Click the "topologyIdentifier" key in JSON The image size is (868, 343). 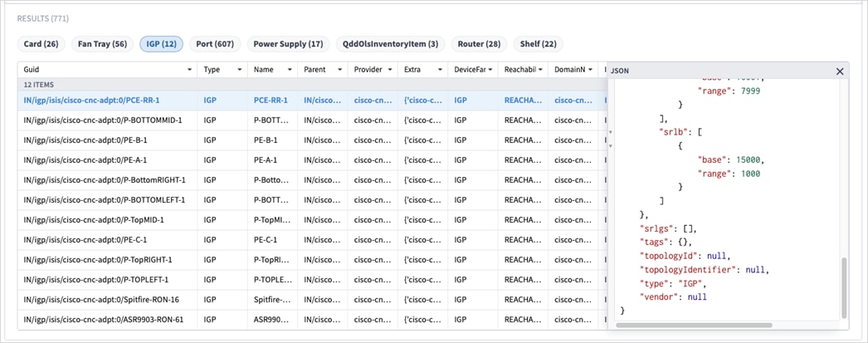pos(690,270)
